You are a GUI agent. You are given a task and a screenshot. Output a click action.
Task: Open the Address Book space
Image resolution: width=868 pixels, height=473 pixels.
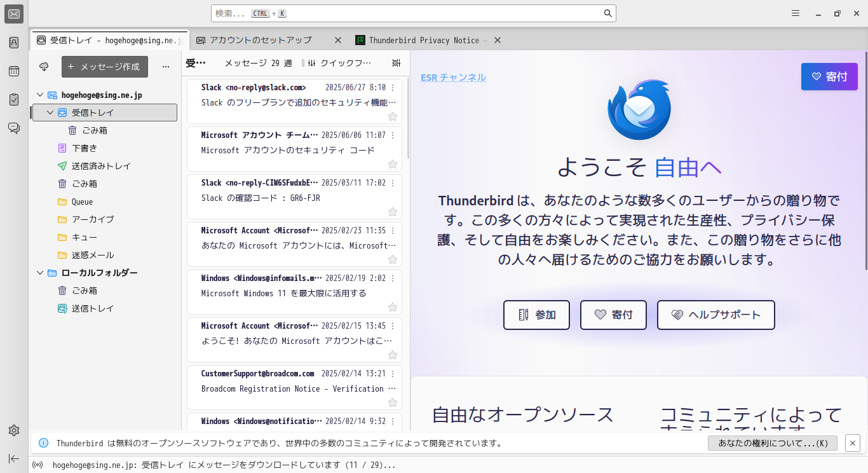(x=14, y=43)
